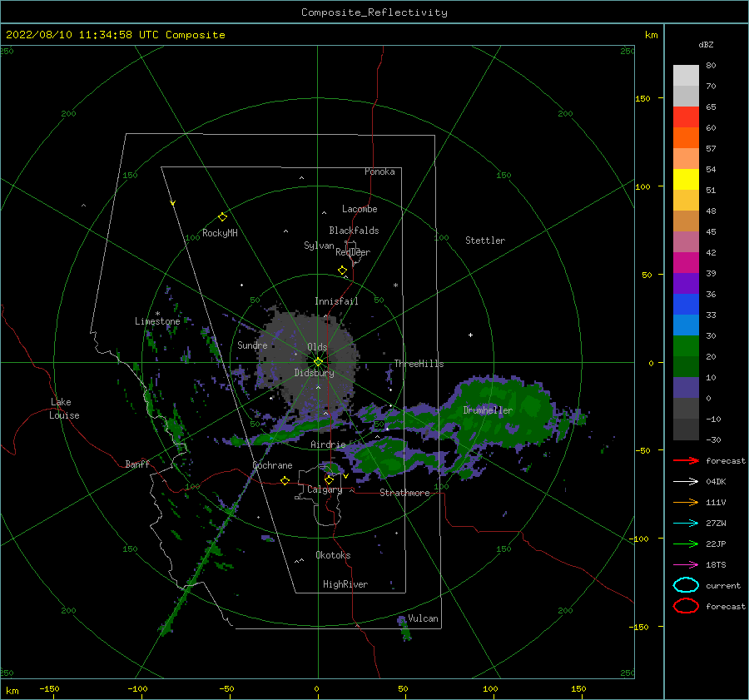
Task: Click the Okotoks town label
Action: tap(333, 555)
